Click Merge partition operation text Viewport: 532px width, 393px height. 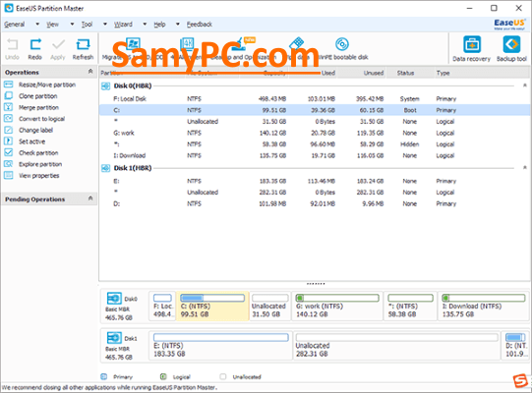point(38,107)
